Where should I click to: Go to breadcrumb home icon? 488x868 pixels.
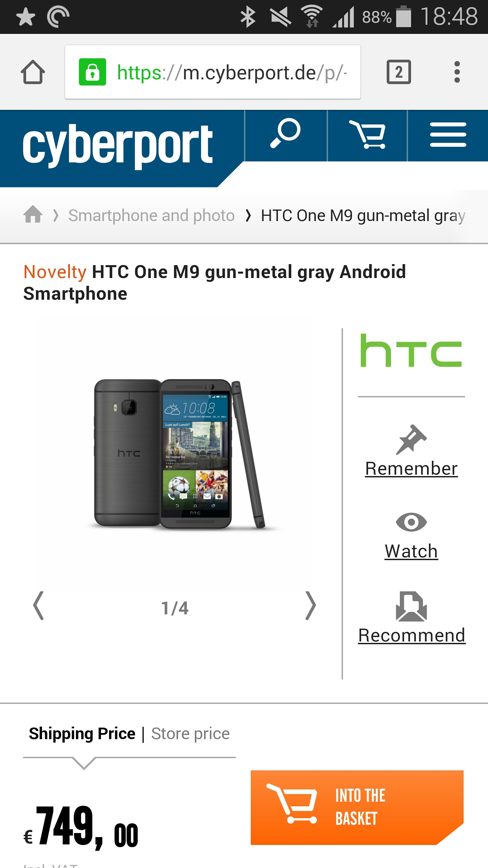tap(33, 215)
